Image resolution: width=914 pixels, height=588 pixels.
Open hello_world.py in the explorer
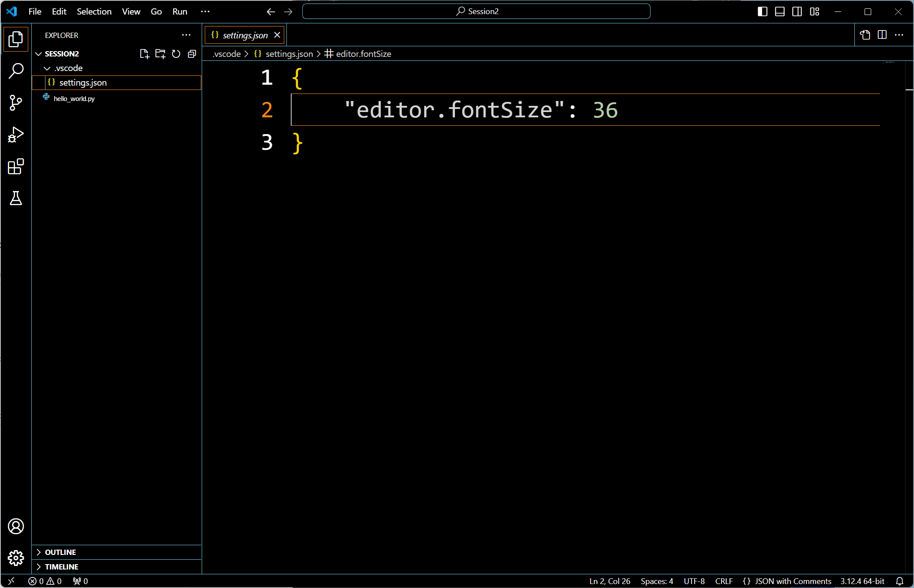74,99
